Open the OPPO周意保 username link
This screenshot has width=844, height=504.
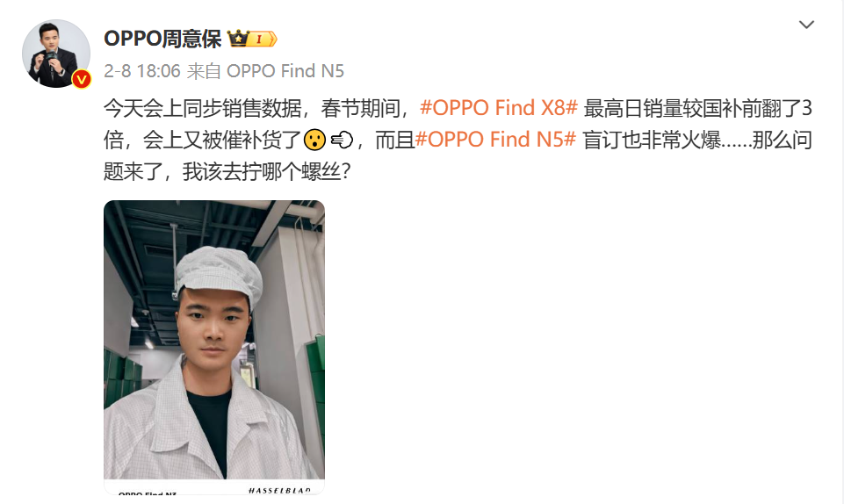162,39
